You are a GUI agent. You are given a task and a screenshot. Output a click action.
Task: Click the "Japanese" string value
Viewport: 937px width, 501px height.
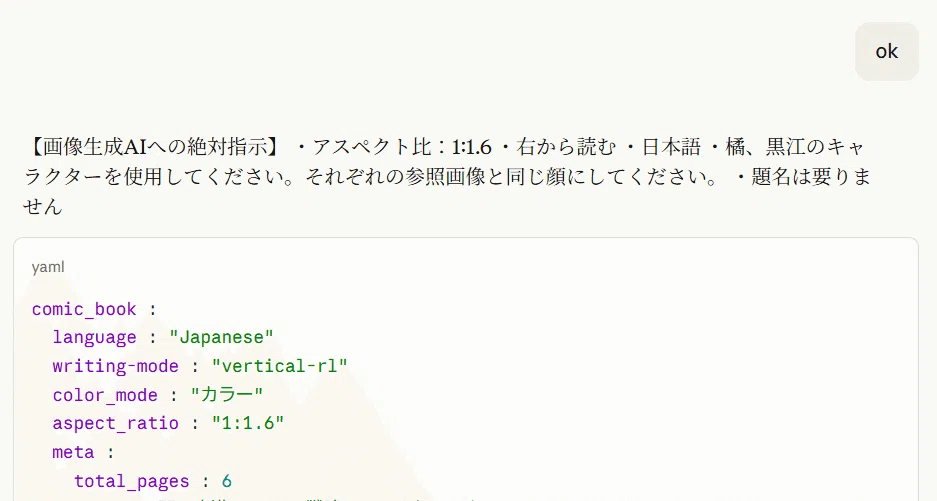coord(221,337)
